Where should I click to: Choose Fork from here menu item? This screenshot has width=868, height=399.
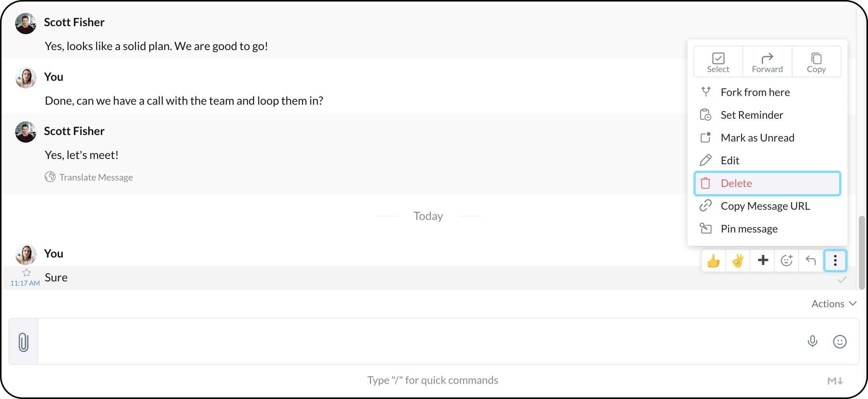[767, 92]
